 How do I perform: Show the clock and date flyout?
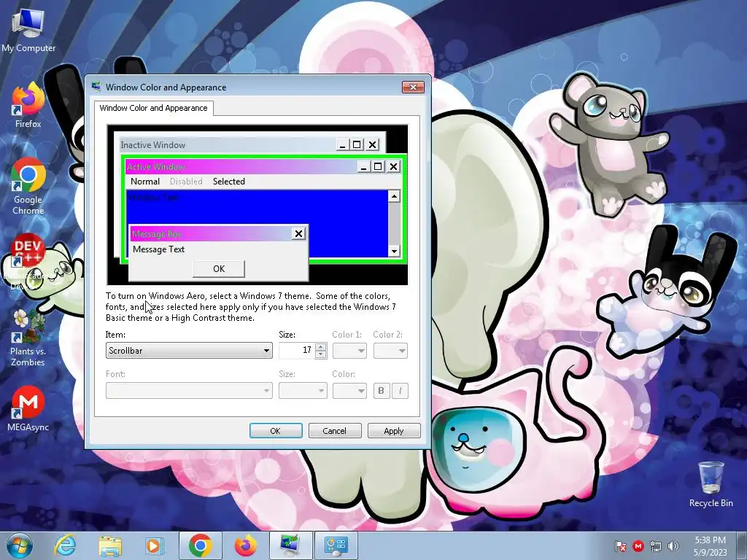[x=711, y=546]
